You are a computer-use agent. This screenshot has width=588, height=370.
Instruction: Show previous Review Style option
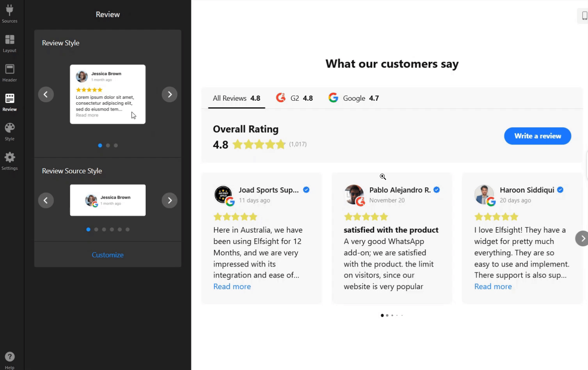(x=46, y=94)
